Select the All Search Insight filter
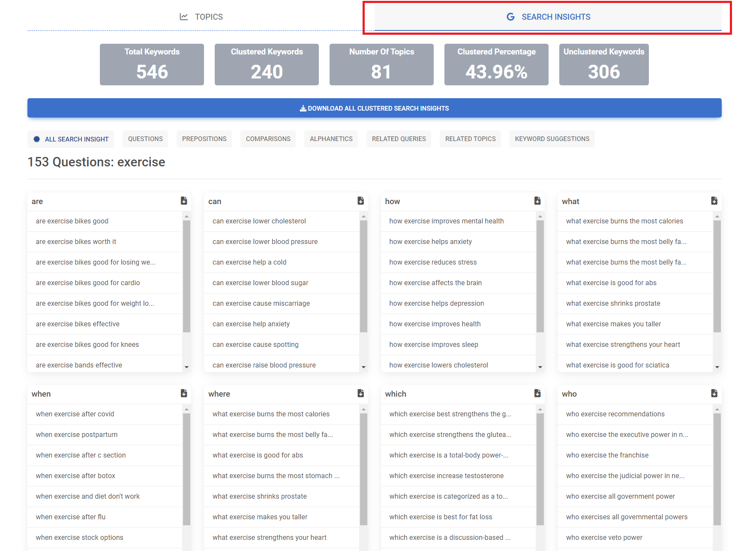The width and height of the screenshot is (756, 551). coord(71,139)
